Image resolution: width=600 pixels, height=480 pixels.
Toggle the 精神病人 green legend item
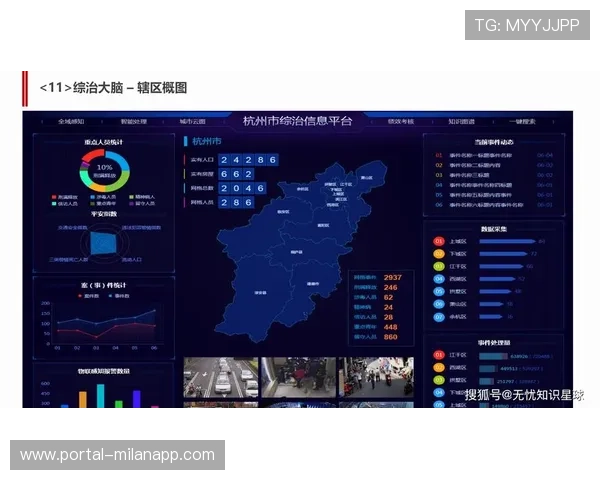pyautogui.click(x=142, y=197)
